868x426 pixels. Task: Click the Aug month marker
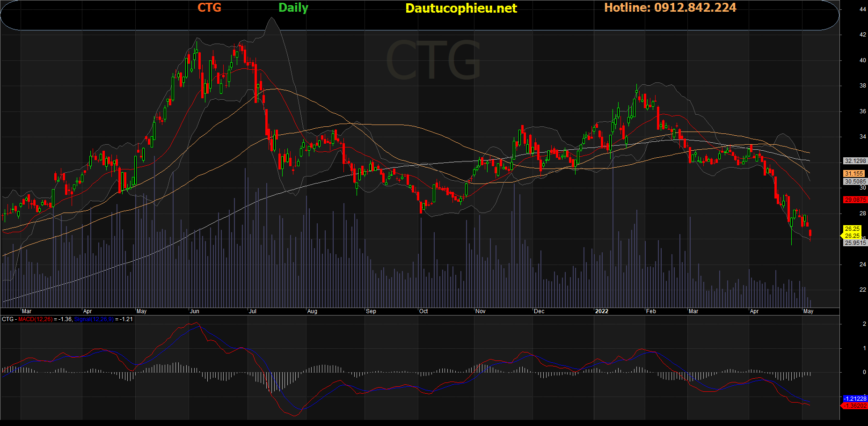(312, 311)
